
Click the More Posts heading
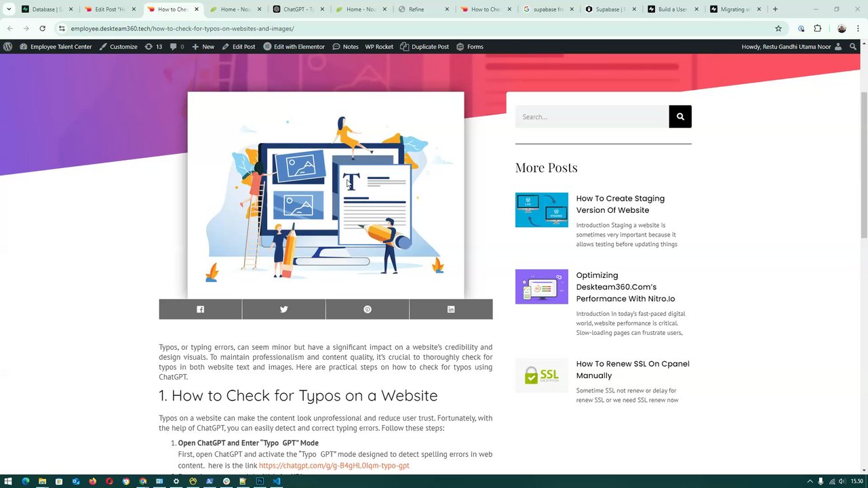[x=547, y=167]
